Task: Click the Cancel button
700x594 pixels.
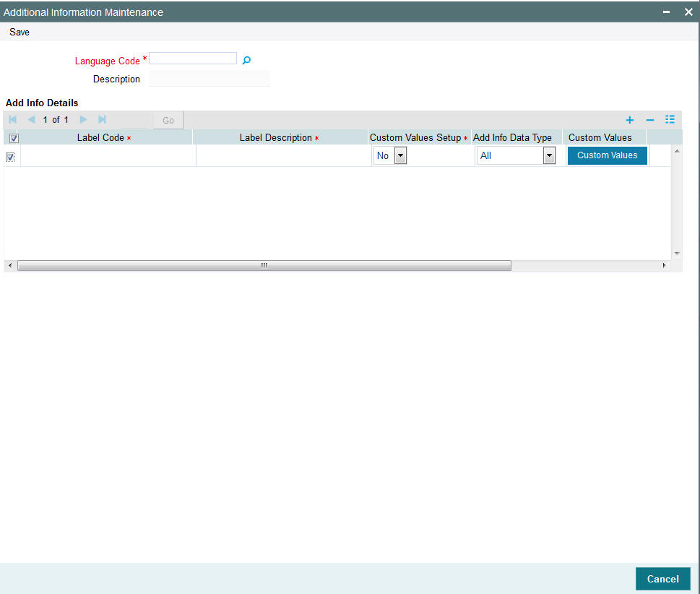Action: tap(663, 579)
